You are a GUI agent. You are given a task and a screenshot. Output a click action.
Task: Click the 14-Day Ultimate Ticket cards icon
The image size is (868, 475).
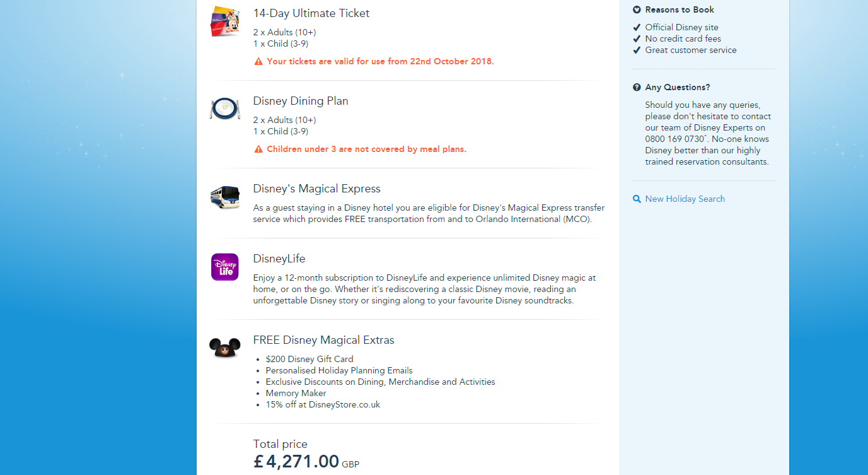pyautogui.click(x=224, y=21)
